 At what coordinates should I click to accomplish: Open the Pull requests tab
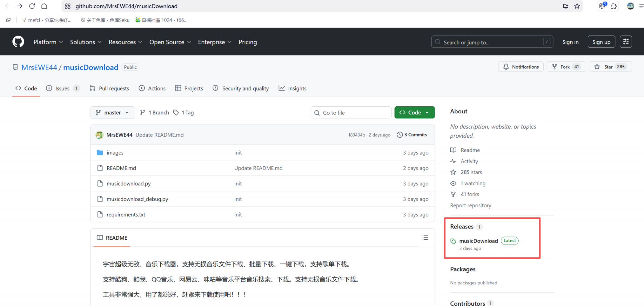click(x=110, y=89)
